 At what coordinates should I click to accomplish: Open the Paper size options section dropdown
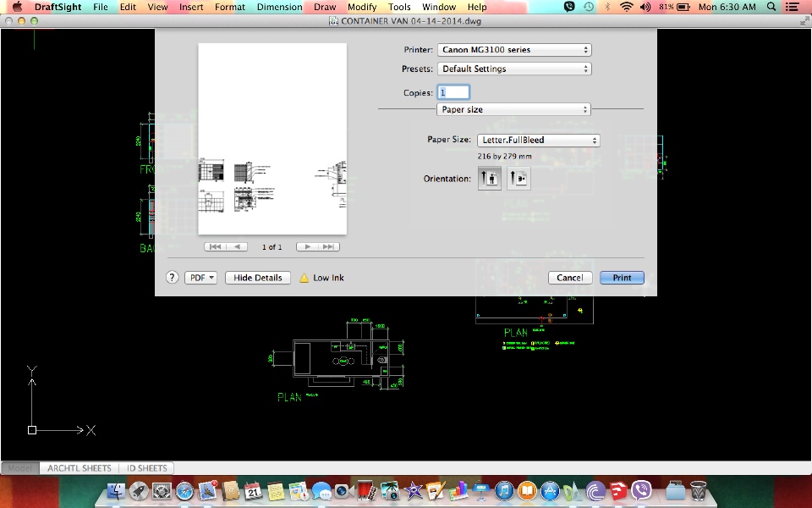point(513,109)
